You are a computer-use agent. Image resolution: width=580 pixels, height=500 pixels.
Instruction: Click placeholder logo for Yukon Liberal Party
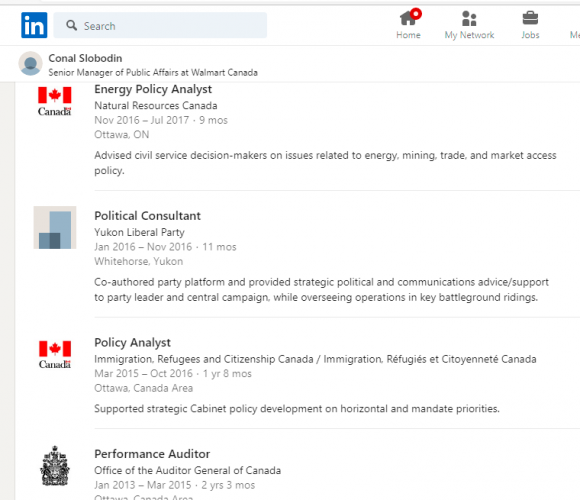[x=55, y=227]
